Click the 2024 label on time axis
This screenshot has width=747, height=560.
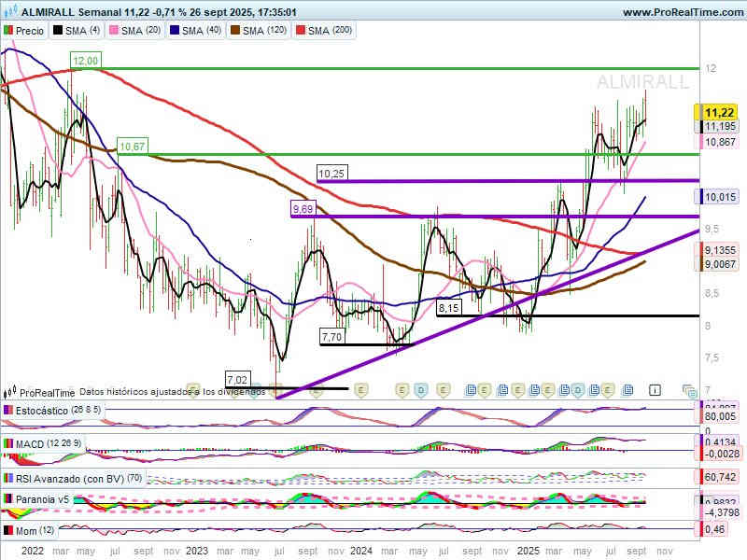click(x=361, y=552)
